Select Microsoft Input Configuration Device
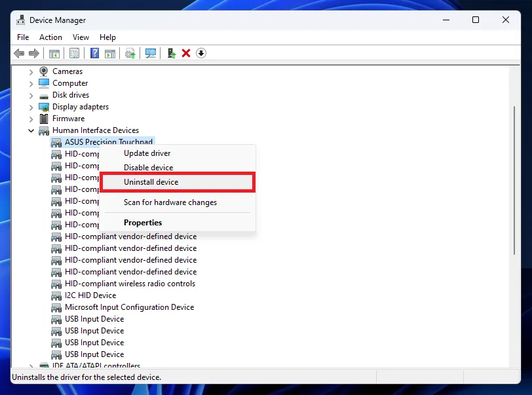The height and width of the screenshot is (395, 532). click(129, 307)
